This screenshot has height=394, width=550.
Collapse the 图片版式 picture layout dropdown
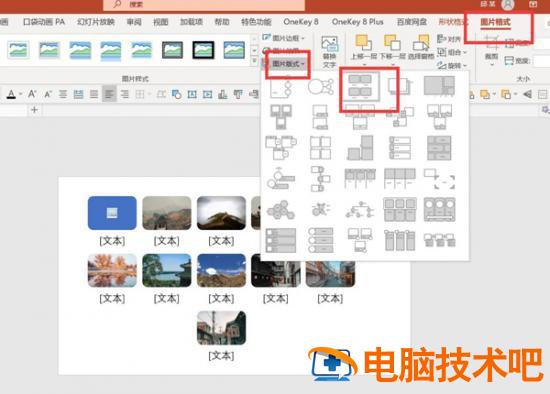288,64
